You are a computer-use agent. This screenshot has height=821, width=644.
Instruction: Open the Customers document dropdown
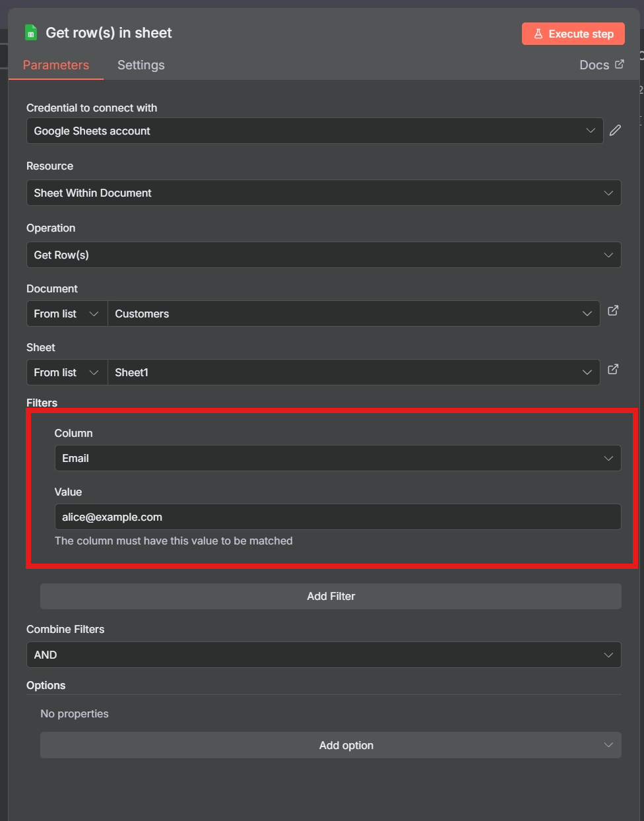point(353,313)
